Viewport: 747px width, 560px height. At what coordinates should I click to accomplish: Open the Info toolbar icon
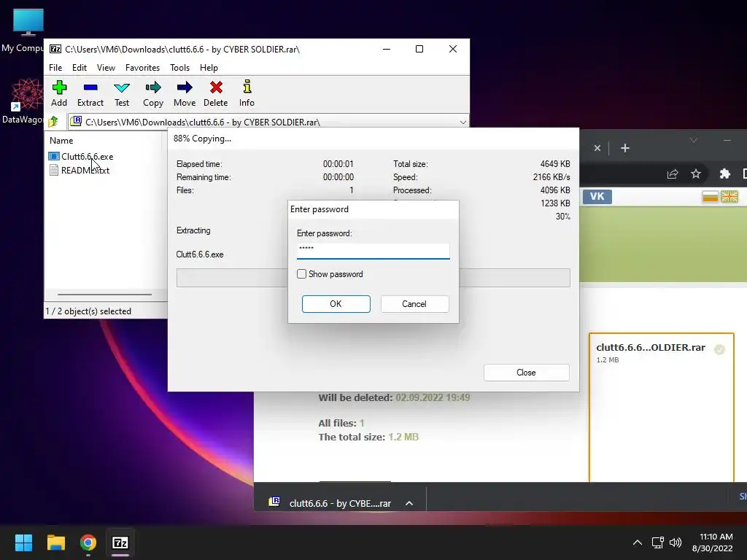[247, 94]
